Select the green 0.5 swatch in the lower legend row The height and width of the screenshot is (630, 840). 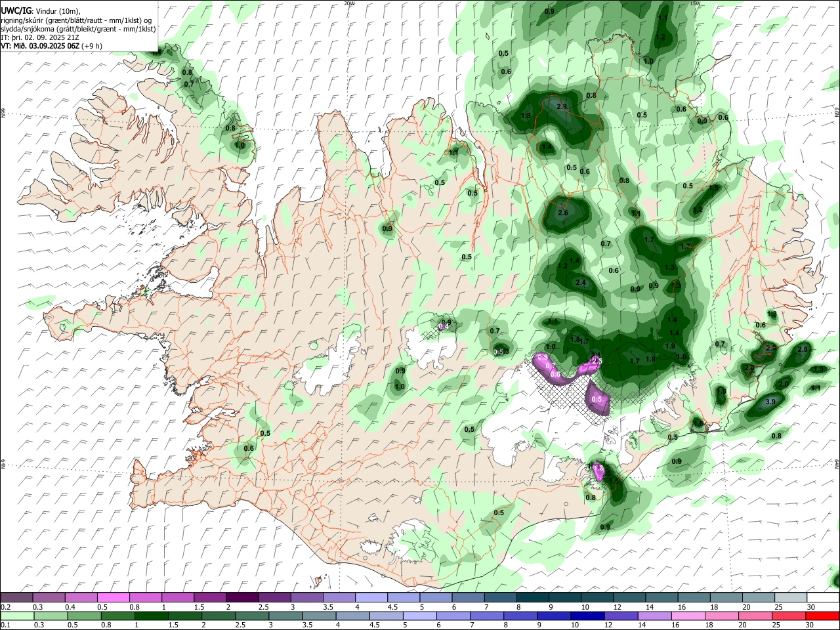click(84, 616)
